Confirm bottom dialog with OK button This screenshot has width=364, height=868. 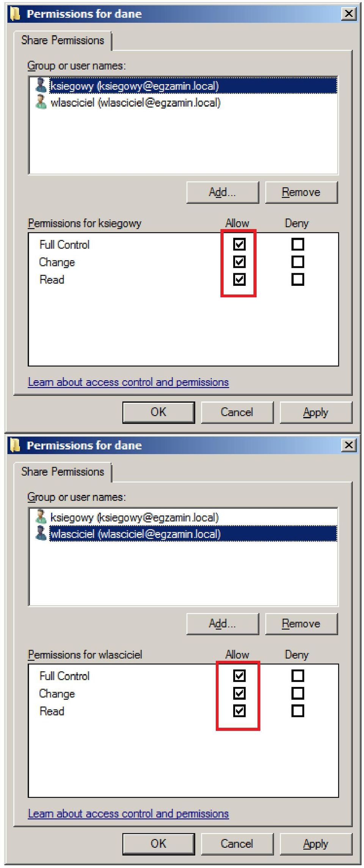[x=158, y=844]
